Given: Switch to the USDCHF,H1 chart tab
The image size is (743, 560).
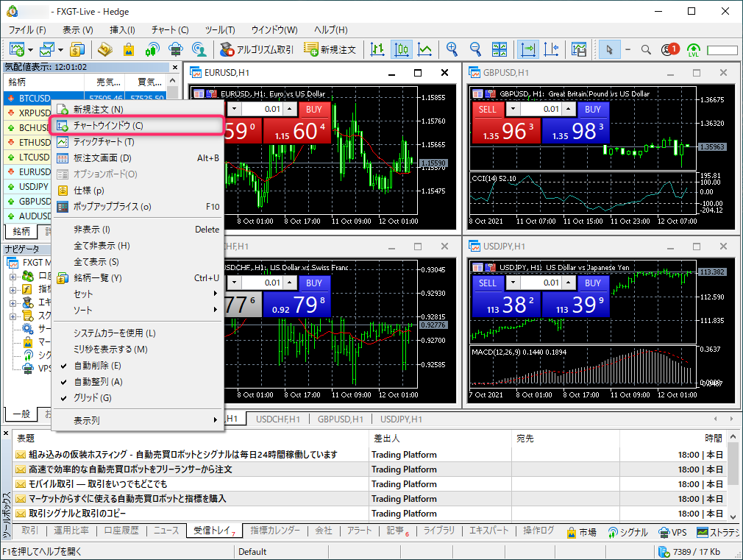Looking at the screenshot, I should point(277,419).
